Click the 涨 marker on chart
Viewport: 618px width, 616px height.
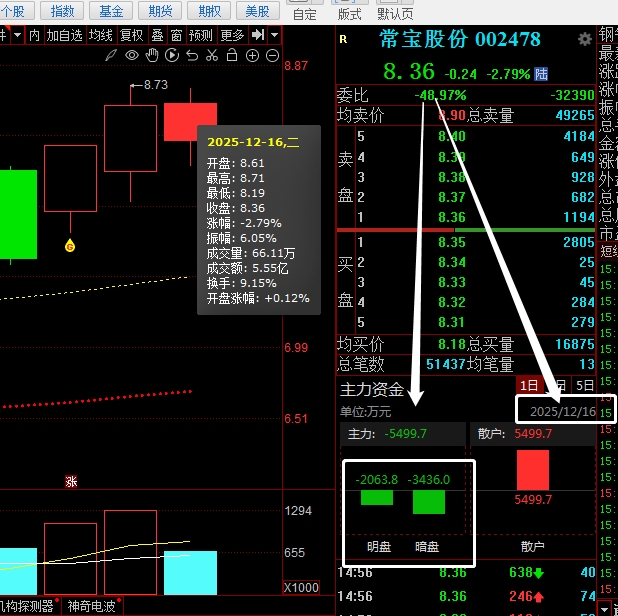71,481
